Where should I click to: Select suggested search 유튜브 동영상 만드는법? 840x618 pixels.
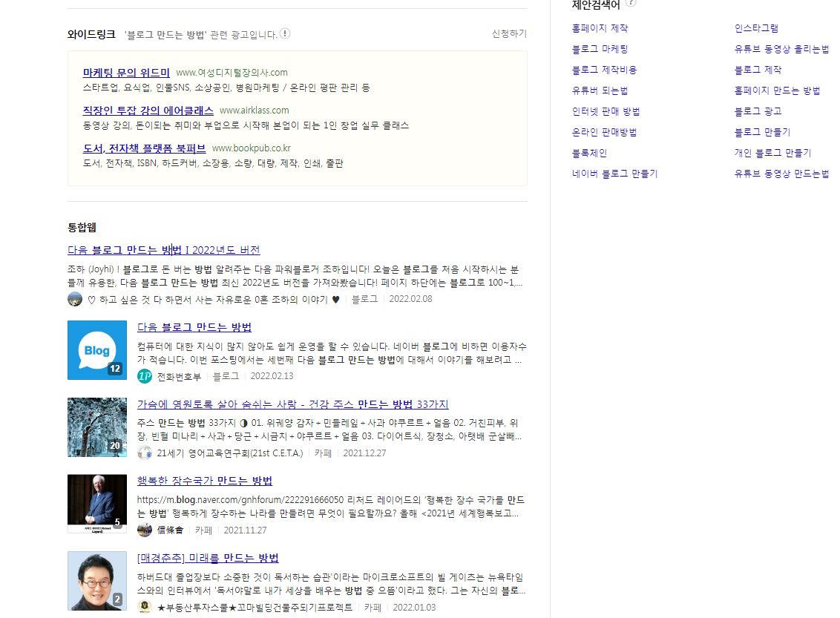pos(781,174)
